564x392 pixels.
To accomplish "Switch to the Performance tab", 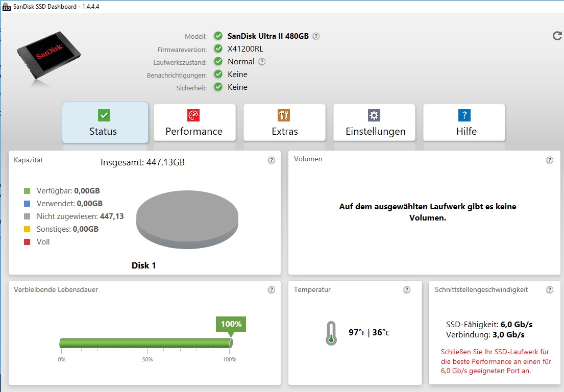I will (x=194, y=122).
